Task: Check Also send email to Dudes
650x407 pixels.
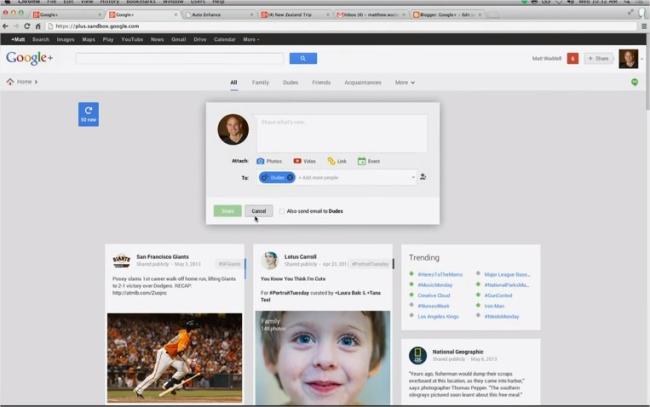Action: point(282,211)
